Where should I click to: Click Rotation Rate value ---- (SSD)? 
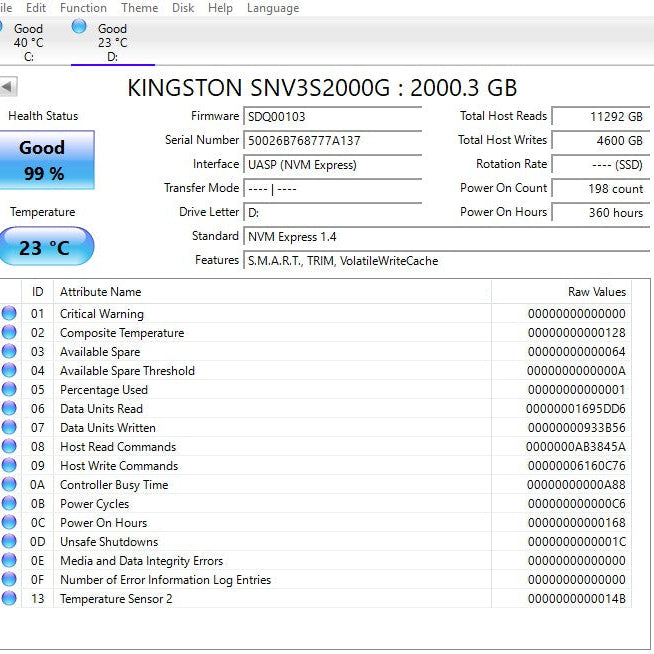point(601,165)
